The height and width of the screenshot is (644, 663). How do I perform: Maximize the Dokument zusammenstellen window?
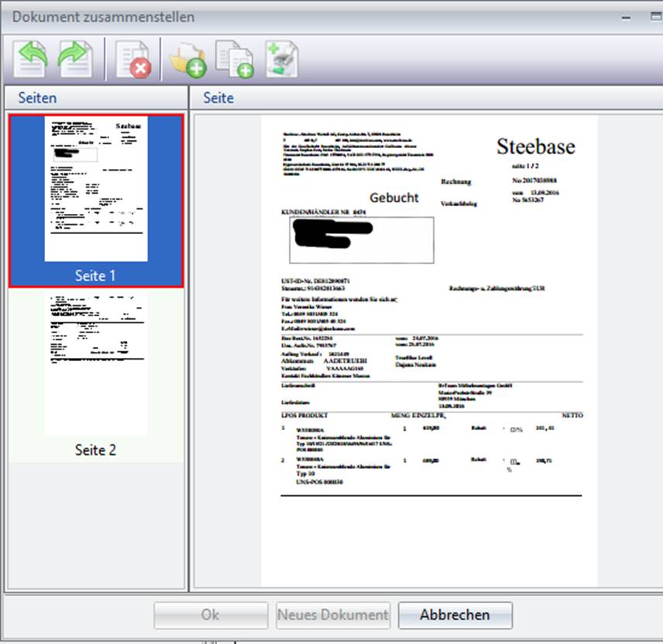point(656,16)
